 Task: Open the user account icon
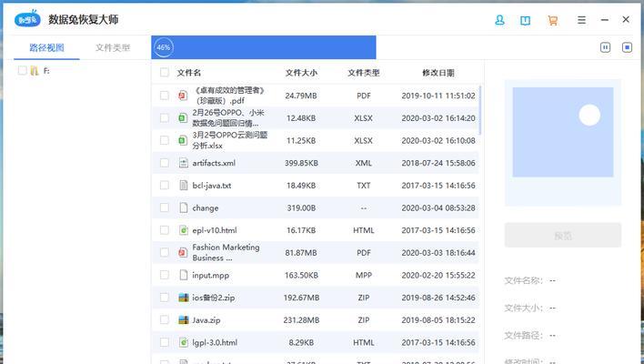tap(499, 20)
